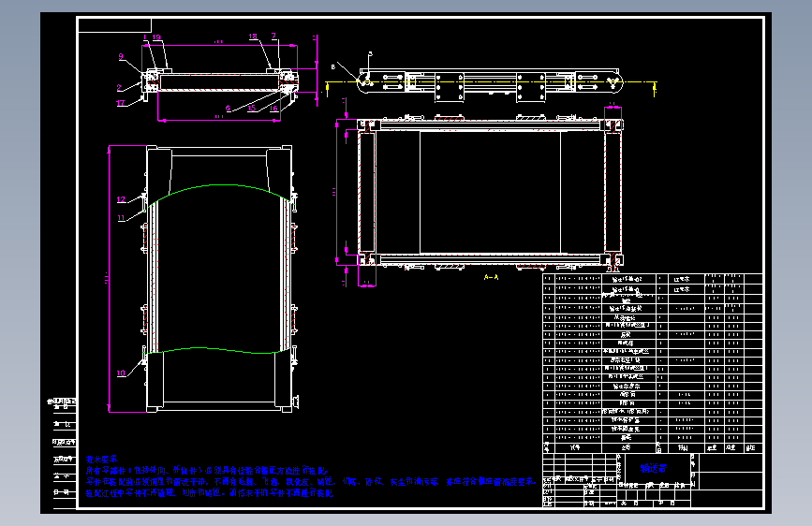The image size is (812, 526).
Task: Click part callout number 11
Action: pos(121,218)
